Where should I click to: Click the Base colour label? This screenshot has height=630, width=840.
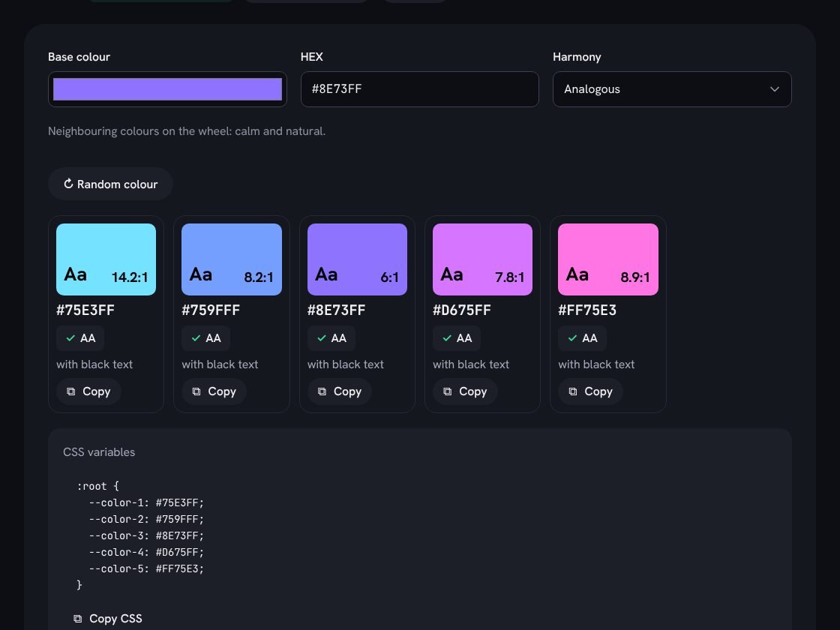tap(79, 57)
